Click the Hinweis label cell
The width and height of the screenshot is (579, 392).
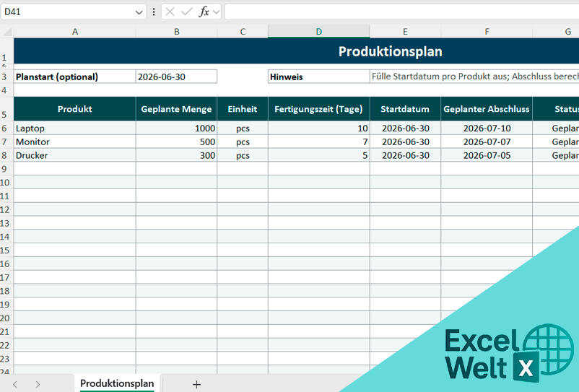coord(319,77)
